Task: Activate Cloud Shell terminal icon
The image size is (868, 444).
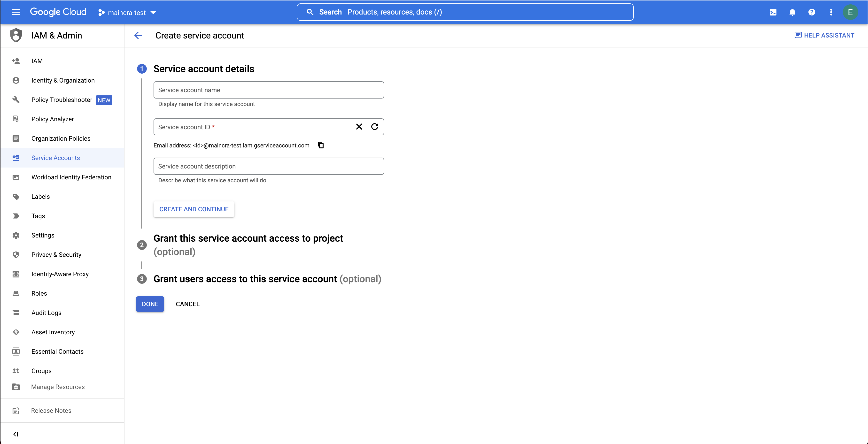Action: click(773, 12)
